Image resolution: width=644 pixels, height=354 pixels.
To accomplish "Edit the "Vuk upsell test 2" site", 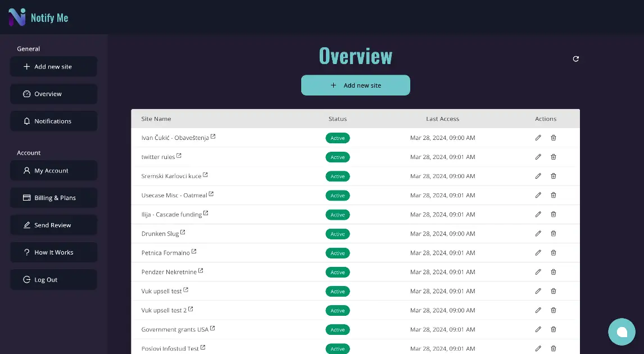I will [538, 310].
